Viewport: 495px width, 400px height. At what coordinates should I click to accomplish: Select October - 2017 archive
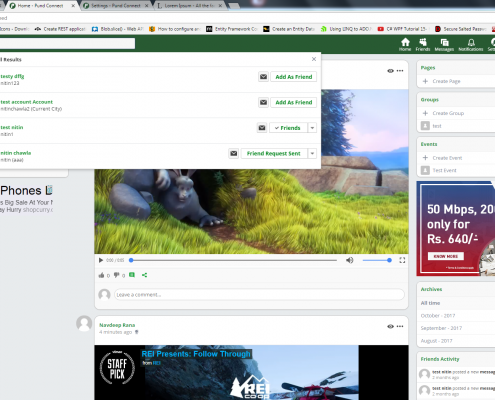coord(438,316)
